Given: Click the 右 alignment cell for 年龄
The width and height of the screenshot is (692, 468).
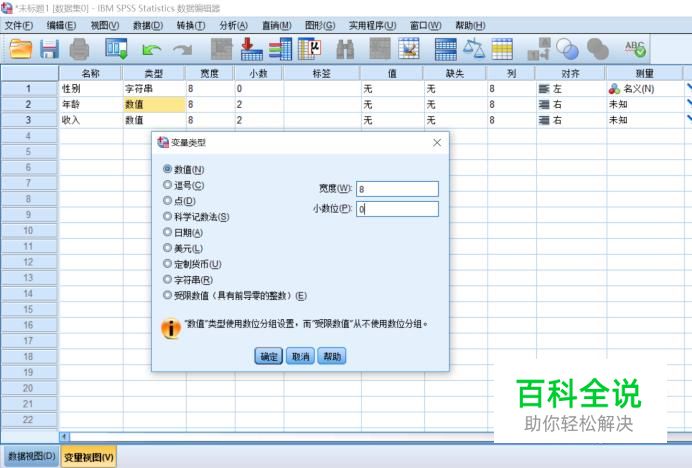Looking at the screenshot, I should coord(571,105).
